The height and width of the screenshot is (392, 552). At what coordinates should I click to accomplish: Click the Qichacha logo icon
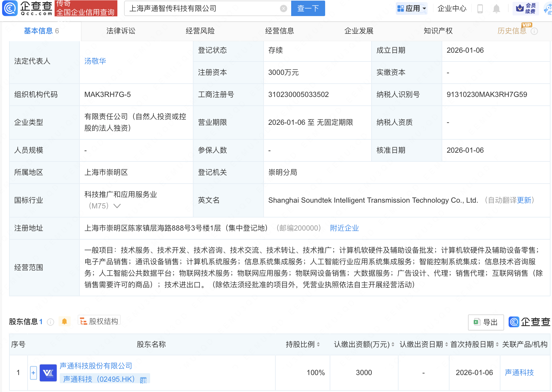pos(10,8)
